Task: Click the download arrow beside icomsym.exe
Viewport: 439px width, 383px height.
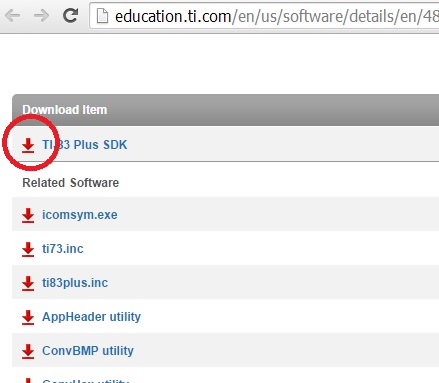Action: [x=28, y=215]
